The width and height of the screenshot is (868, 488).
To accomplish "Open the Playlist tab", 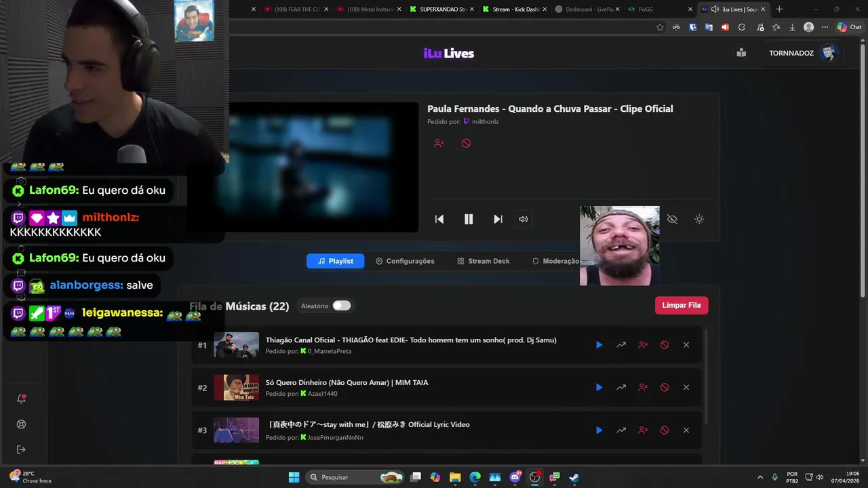I will [x=335, y=261].
